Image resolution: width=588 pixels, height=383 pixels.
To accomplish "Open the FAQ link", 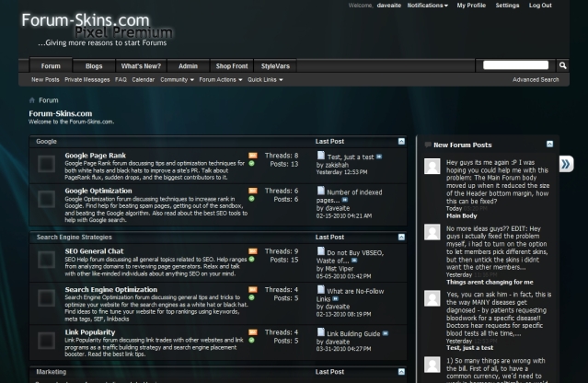I will [121, 79].
